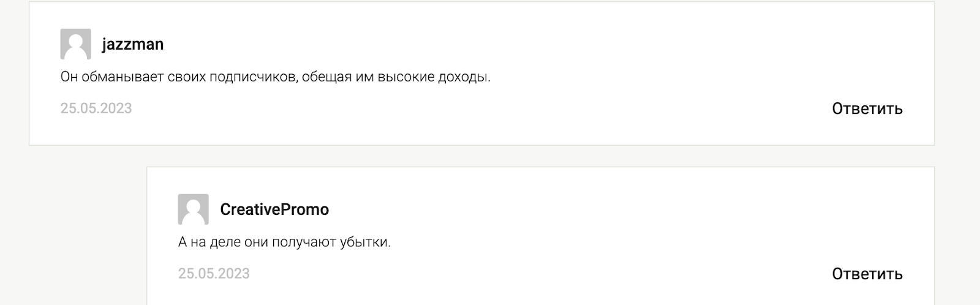Click the word 'обещая' in jazzman's comment
This screenshot has height=305, width=980.
pos(326,78)
